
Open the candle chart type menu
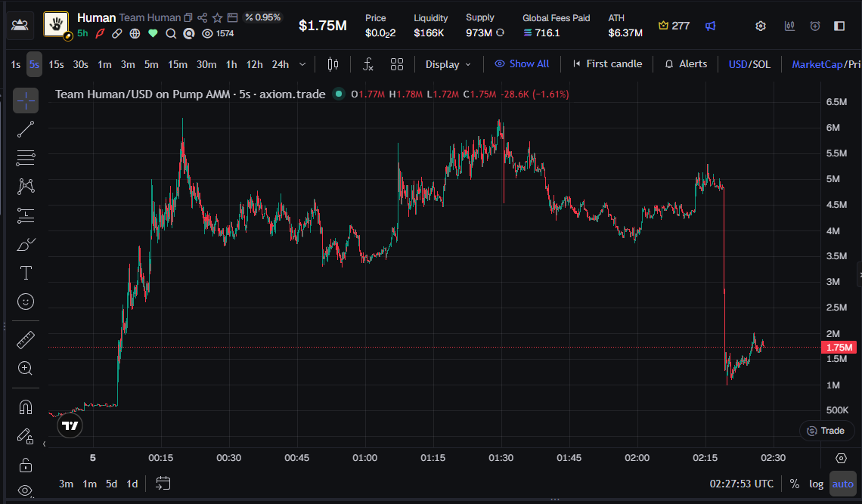(333, 64)
